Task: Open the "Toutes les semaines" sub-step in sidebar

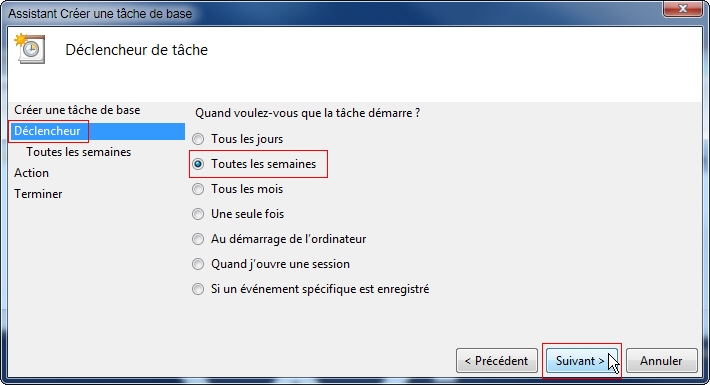Action: (x=78, y=152)
